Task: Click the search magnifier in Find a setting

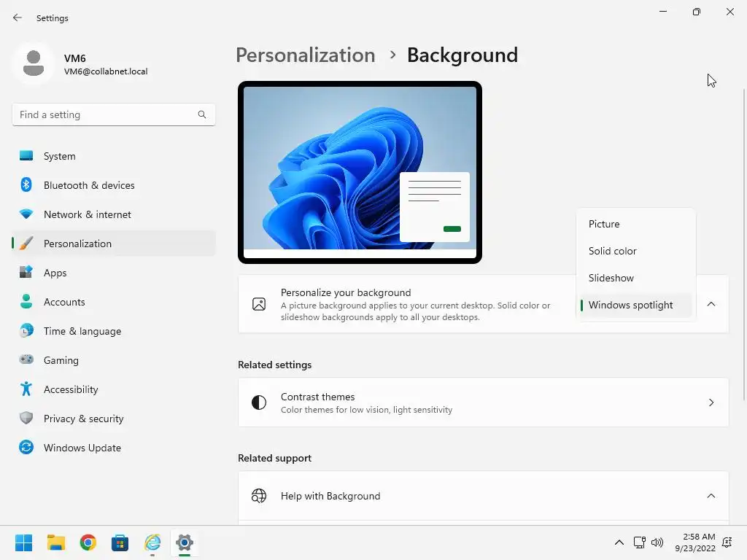Action: click(202, 114)
